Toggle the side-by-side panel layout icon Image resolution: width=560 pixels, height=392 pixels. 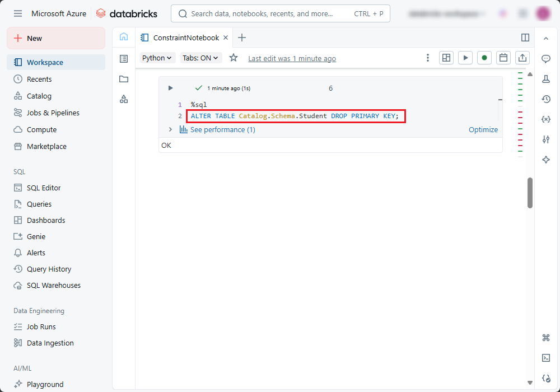click(525, 38)
